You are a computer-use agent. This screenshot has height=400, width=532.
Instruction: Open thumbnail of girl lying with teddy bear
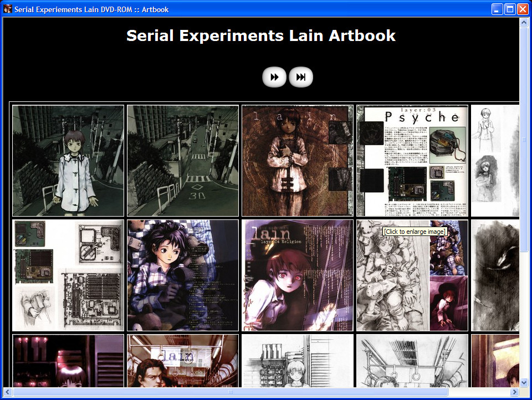[x=183, y=275]
